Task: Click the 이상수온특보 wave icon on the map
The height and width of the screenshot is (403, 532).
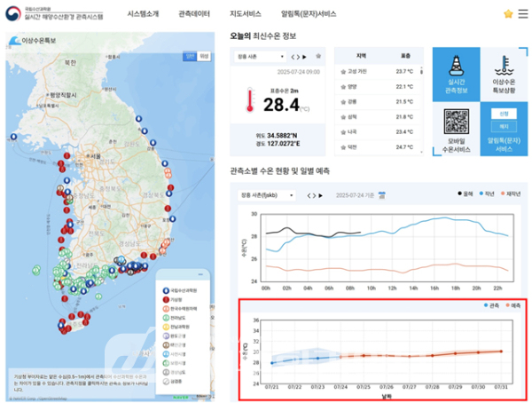Action: pyautogui.click(x=14, y=41)
